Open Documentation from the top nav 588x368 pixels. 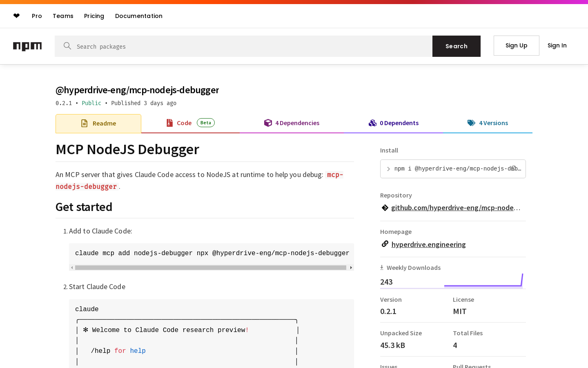pyautogui.click(x=139, y=16)
